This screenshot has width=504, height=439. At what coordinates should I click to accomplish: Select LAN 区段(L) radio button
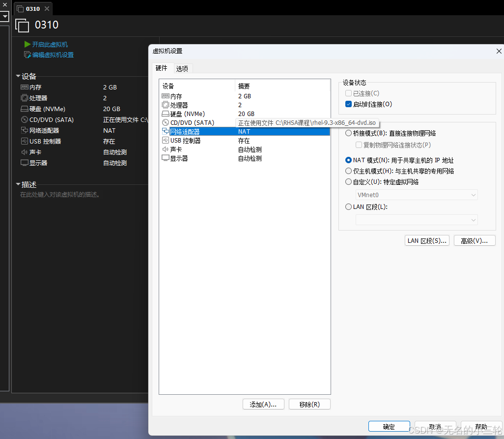pos(348,207)
